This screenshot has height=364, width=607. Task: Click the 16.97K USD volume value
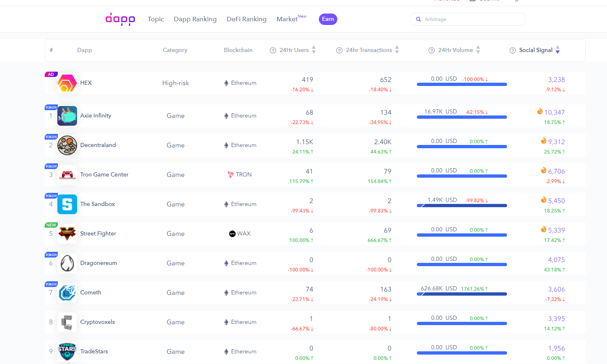coord(441,111)
